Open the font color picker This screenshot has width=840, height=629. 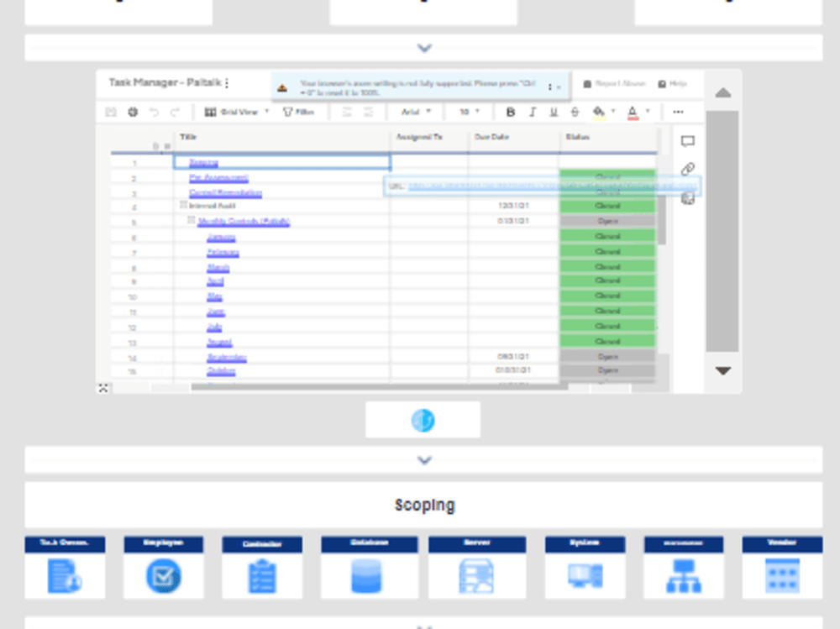(634, 111)
